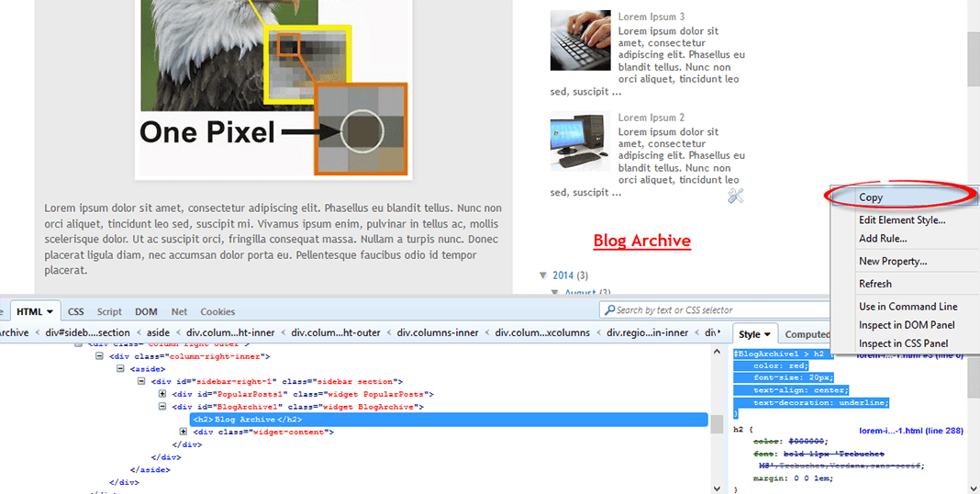Switch to the Cookies panel tab
980x494 pixels.
[x=217, y=311]
